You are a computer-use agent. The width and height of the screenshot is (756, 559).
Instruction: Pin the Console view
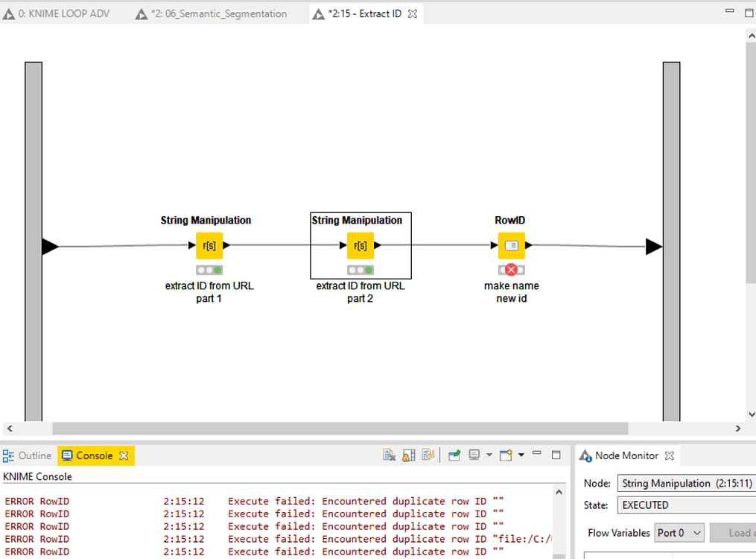454,455
